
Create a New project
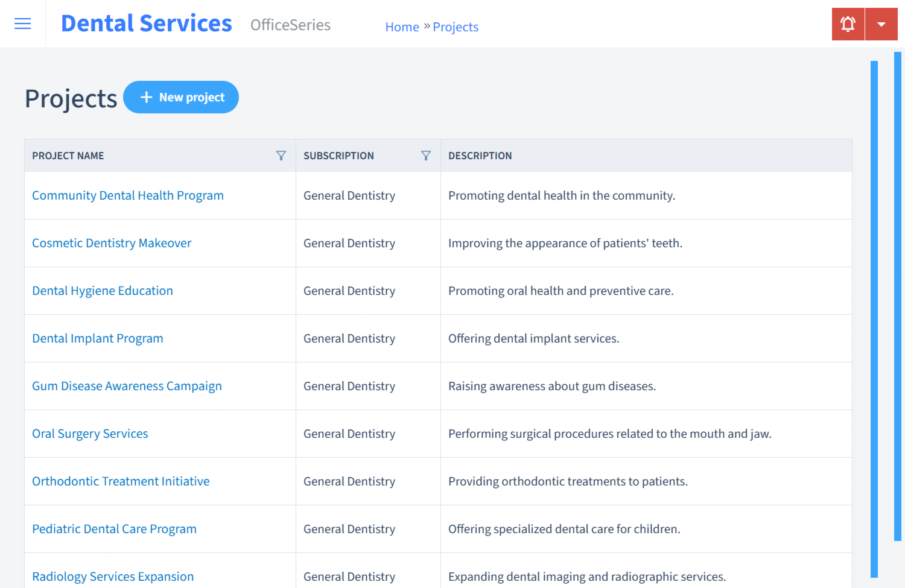(181, 96)
